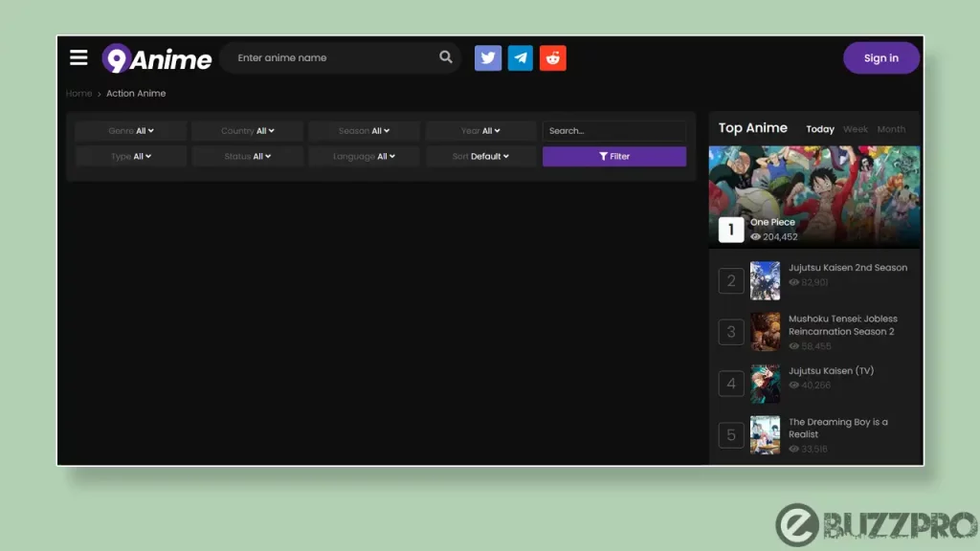Apply filters with Filter button
Image resolution: width=980 pixels, height=551 pixels.
pyautogui.click(x=614, y=156)
